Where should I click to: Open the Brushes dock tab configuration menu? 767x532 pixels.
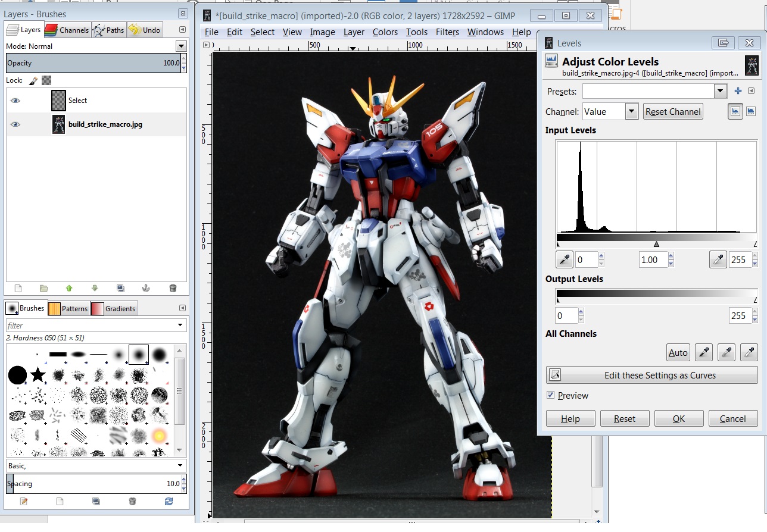pyautogui.click(x=182, y=308)
